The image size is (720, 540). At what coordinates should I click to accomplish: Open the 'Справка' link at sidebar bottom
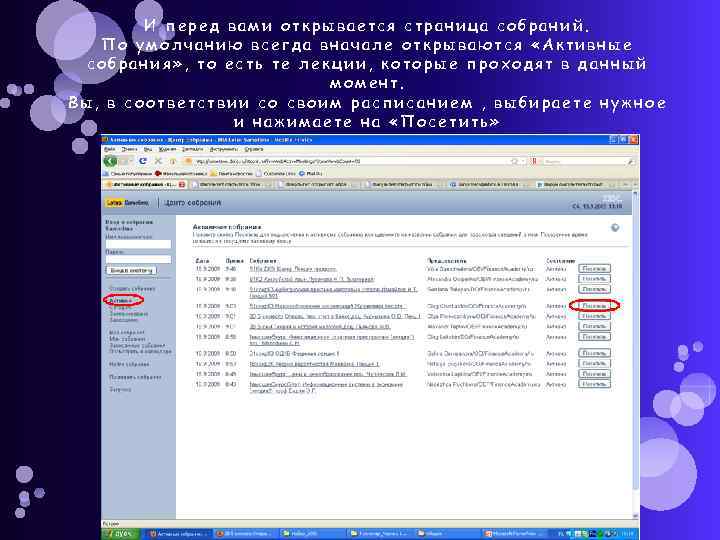point(120,389)
